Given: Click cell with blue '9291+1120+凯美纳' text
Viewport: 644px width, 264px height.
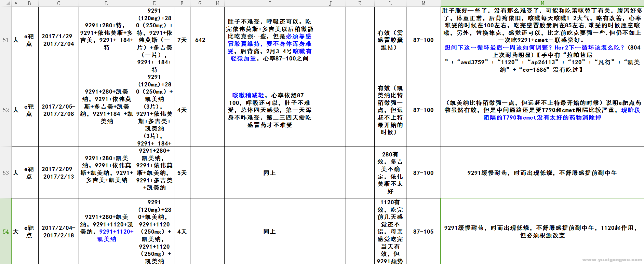Looking at the screenshot, I should pyautogui.click(x=107, y=231).
